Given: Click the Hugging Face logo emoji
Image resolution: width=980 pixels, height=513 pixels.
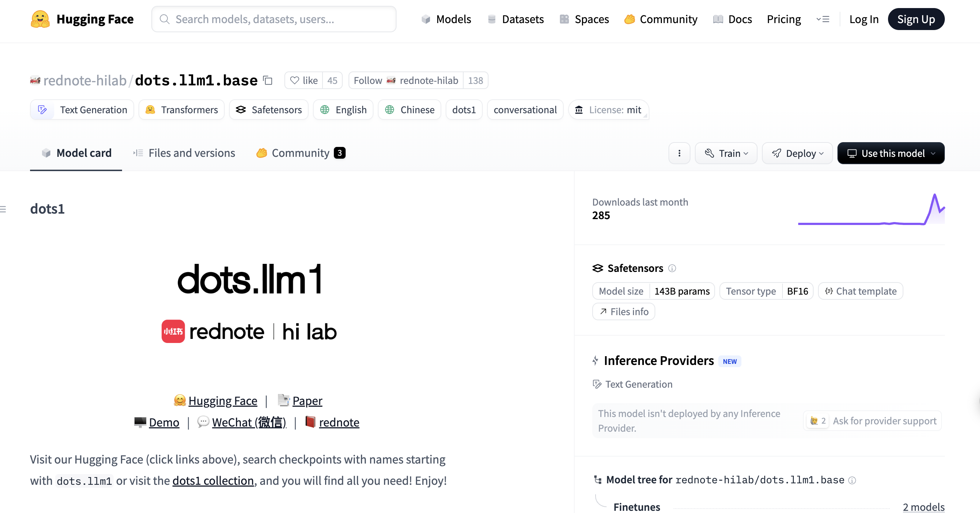Looking at the screenshot, I should tap(40, 19).
